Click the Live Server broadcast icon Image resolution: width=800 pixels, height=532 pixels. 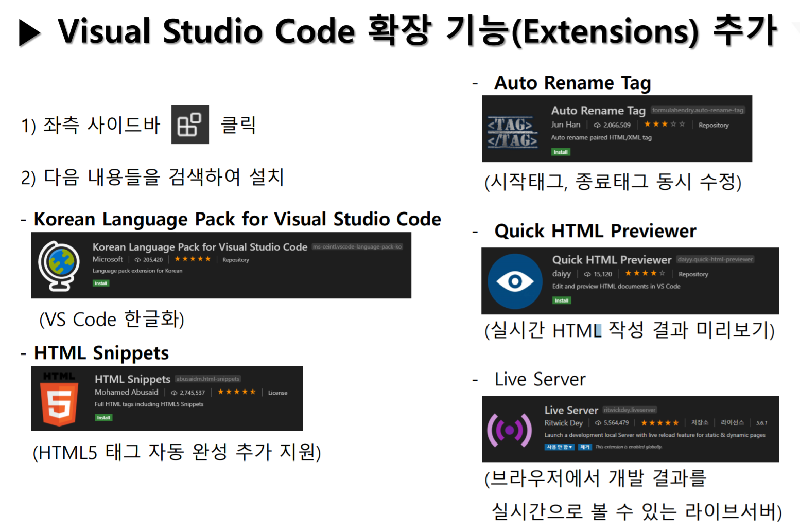click(510, 430)
